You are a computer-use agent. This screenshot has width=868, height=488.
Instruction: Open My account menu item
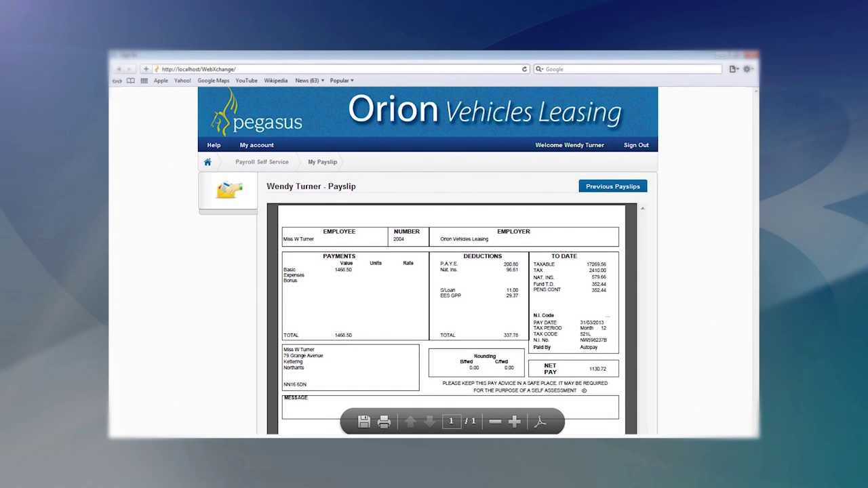tap(256, 145)
